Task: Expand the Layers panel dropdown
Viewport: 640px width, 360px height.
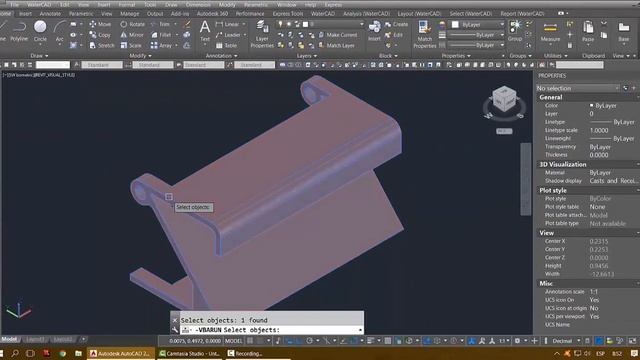Action: point(307,56)
